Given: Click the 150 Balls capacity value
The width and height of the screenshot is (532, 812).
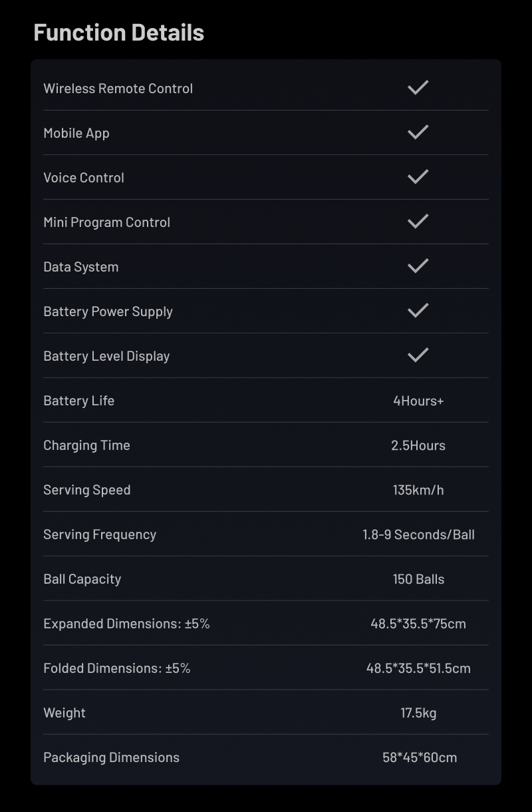Looking at the screenshot, I should click(x=418, y=579).
